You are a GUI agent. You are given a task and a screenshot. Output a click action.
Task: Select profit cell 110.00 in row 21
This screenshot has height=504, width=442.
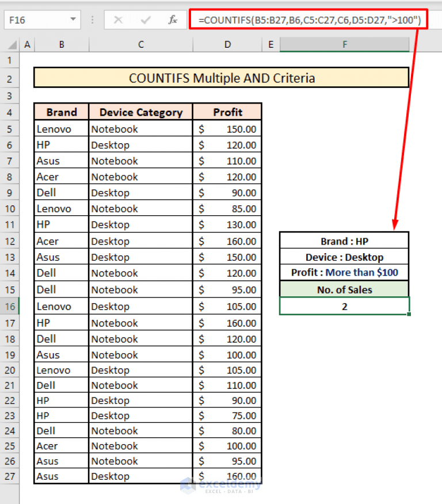[227, 385]
